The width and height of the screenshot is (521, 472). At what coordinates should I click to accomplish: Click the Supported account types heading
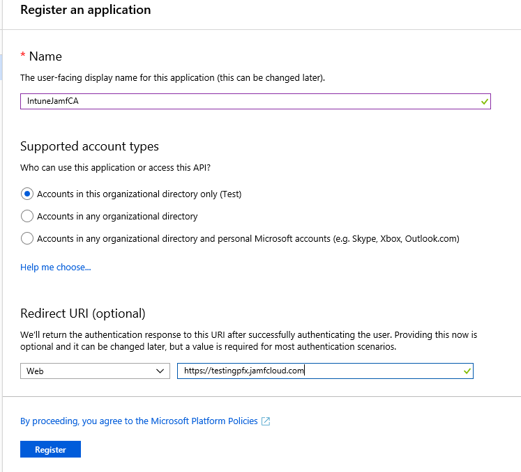89,146
